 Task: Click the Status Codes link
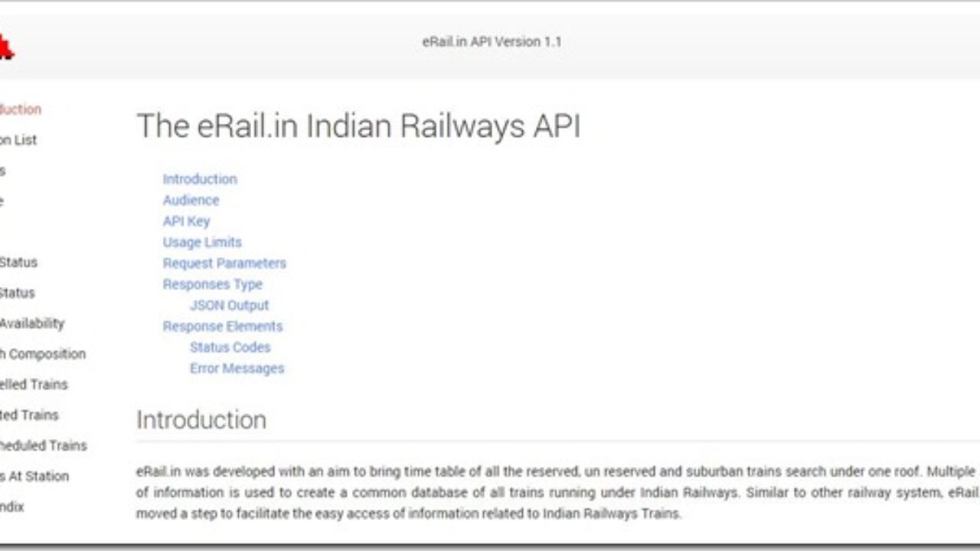(x=230, y=347)
